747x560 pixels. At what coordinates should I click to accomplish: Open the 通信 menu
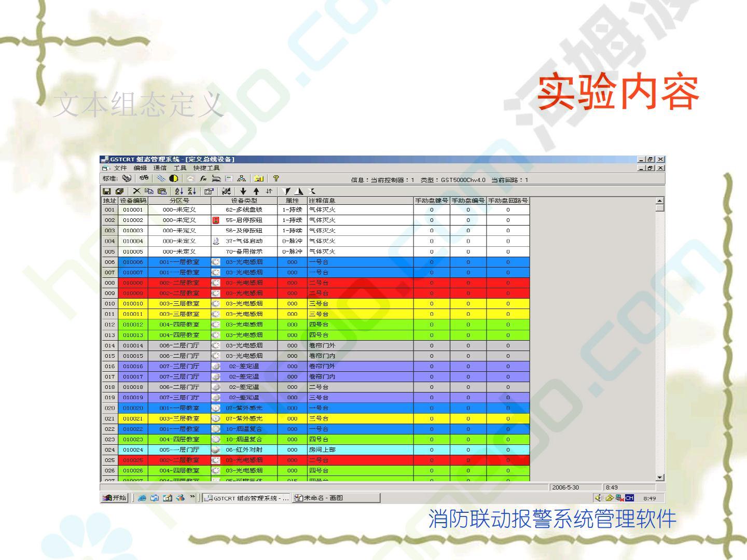click(160, 168)
